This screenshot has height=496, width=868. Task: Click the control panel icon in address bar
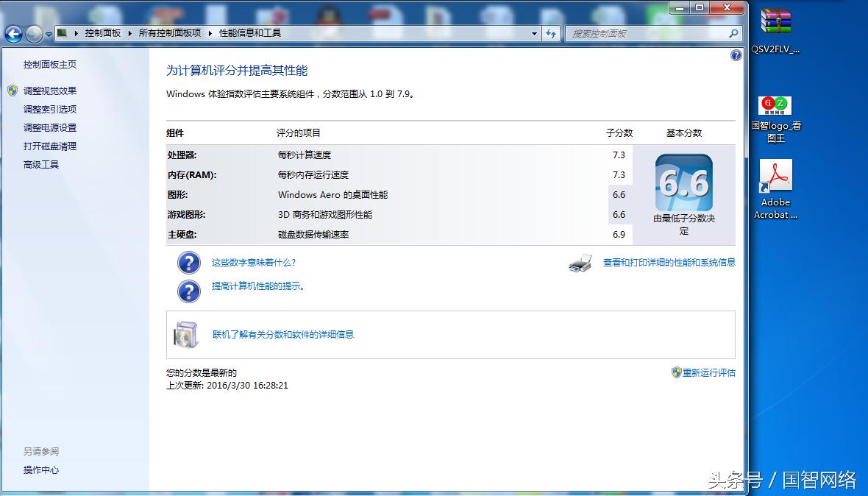pyautogui.click(x=62, y=33)
